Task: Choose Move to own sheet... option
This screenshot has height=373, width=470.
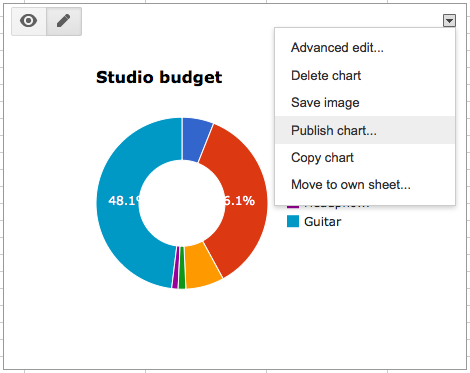Action: click(x=351, y=184)
